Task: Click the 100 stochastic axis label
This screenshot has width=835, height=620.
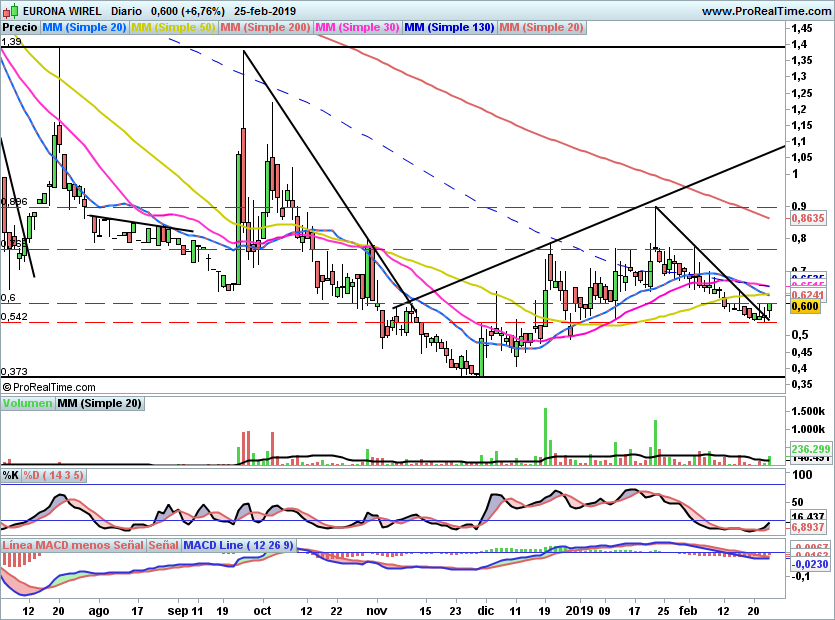Action: (x=802, y=475)
